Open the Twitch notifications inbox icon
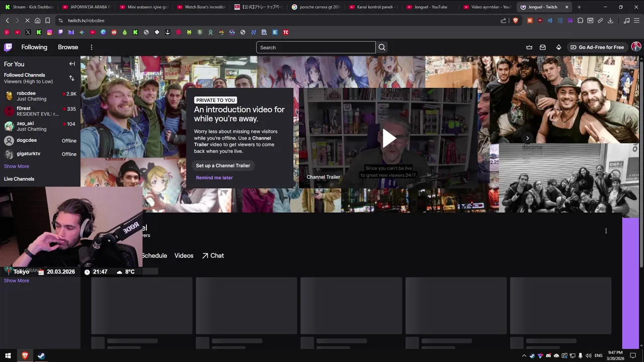This screenshot has width=644, height=362. [x=543, y=47]
